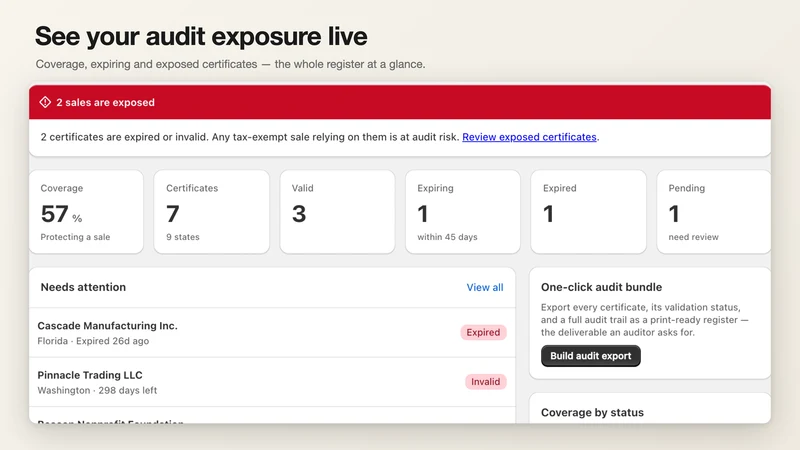Select the Expired 1 stat card
Viewport: 800px width, 450px height.
588,212
